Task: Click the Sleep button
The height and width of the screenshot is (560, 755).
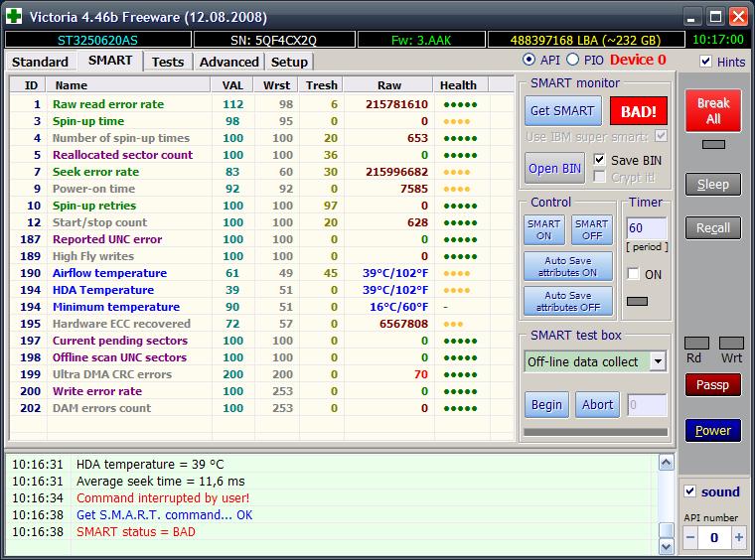Action: 713,185
